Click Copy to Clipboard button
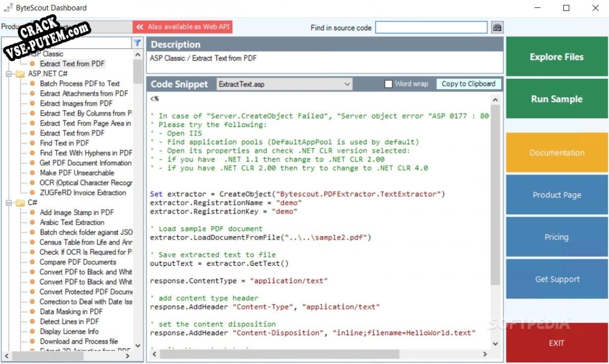The height and width of the screenshot is (364, 609). [x=468, y=84]
